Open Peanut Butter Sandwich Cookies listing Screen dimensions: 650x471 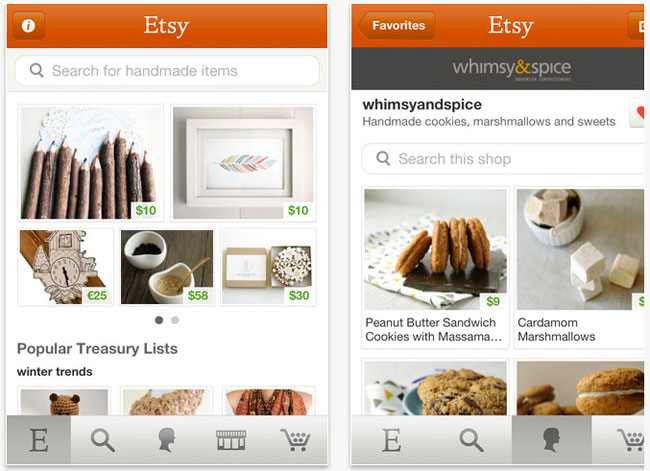[x=435, y=267]
